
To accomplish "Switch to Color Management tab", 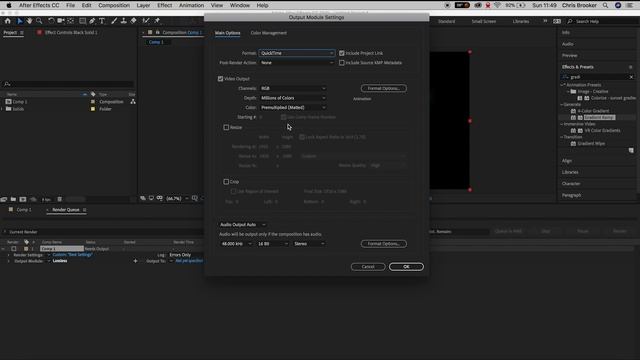I will coord(269,33).
